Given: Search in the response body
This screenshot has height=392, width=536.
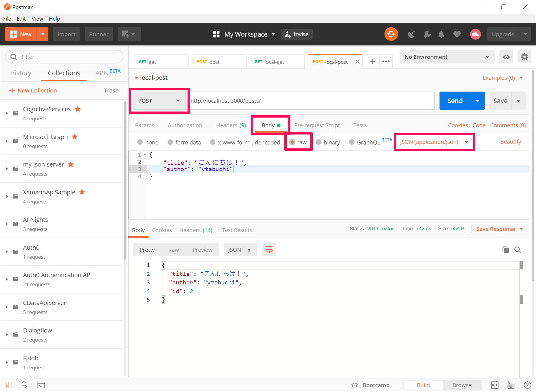Looking at the screenshot, I should [518, 250].
